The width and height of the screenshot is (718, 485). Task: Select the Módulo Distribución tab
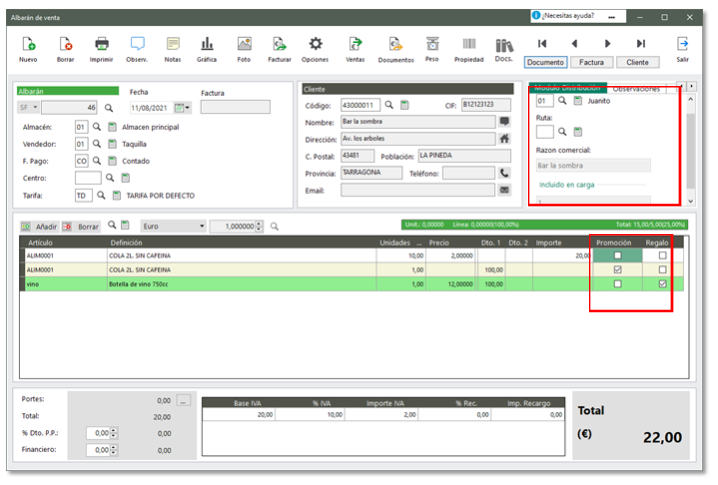568,87
